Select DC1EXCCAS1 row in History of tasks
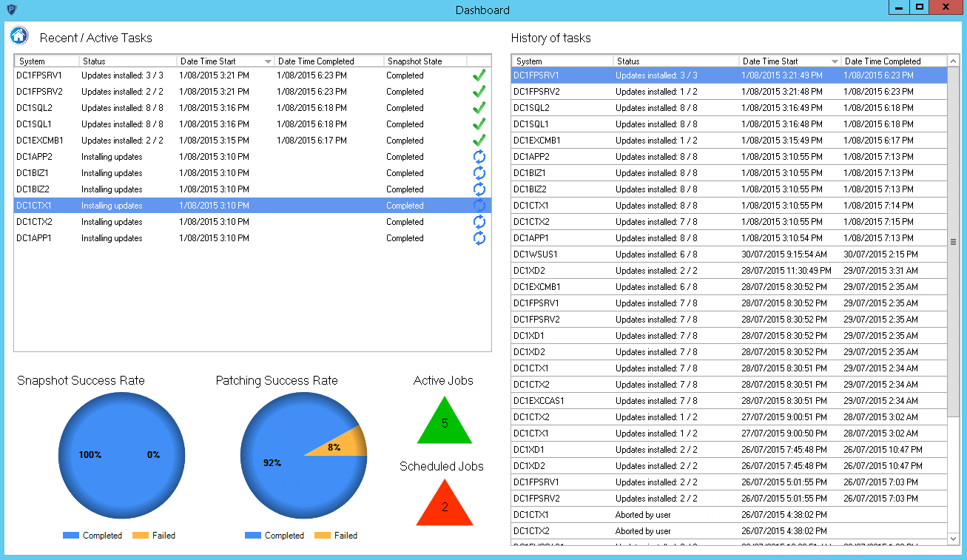This screenshot has height=560, width=967. 730,400
